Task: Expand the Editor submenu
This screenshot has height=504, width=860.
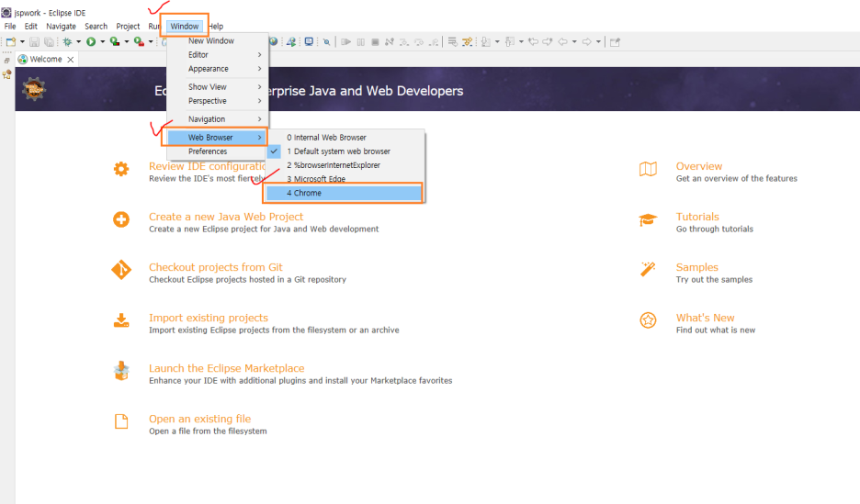Action: coord(217,55)
